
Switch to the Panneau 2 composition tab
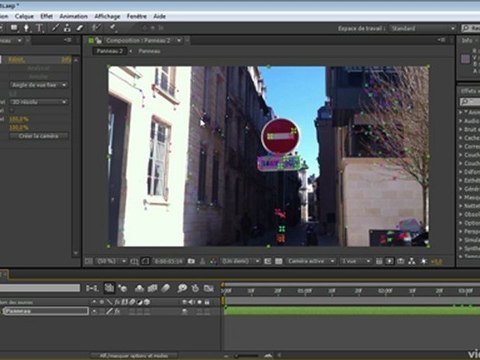pos(110,51)
